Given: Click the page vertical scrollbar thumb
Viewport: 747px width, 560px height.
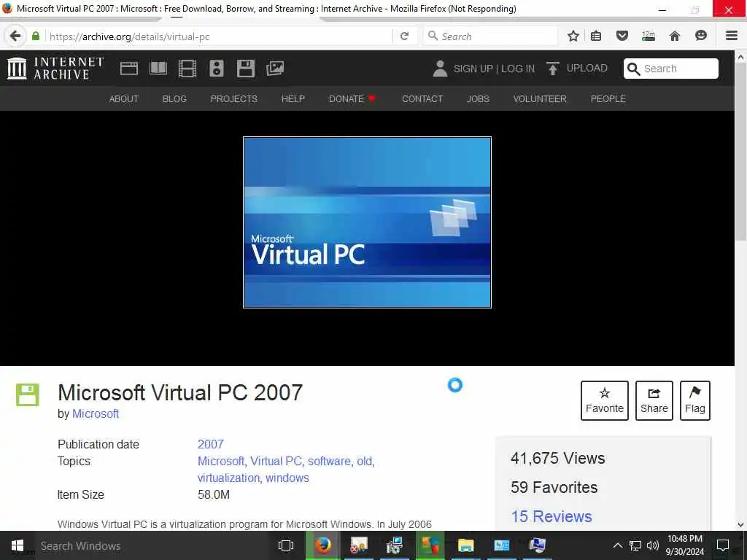Looking at the screenshot, I should pyautogui.click(x=741, y=152).
